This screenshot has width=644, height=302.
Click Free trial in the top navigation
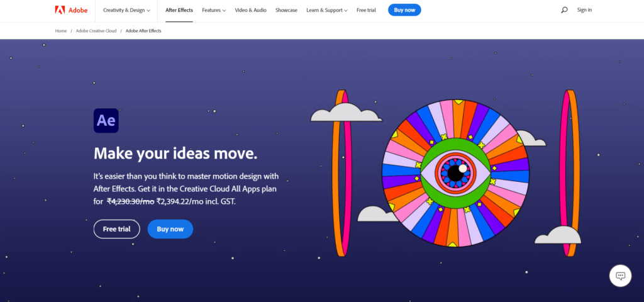point(366,10)
